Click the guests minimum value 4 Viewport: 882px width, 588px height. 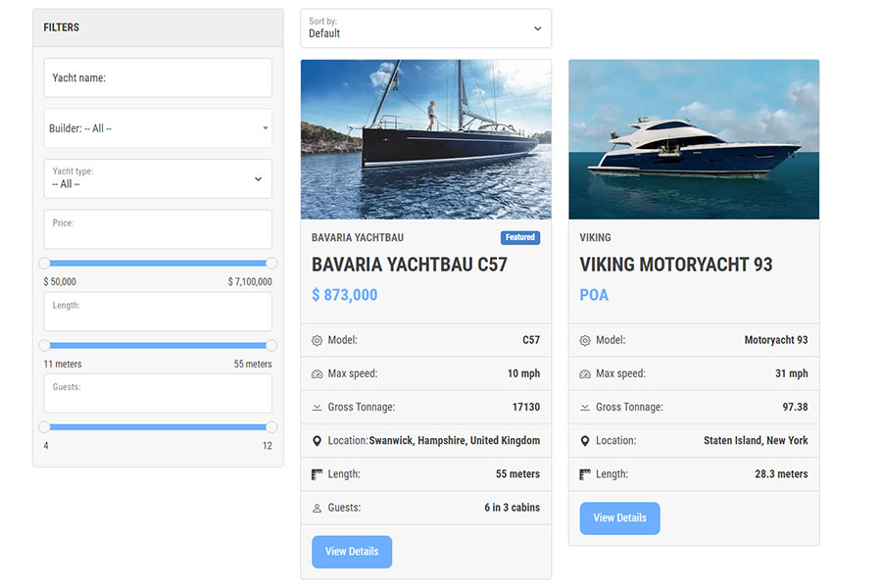pos(46,446)
